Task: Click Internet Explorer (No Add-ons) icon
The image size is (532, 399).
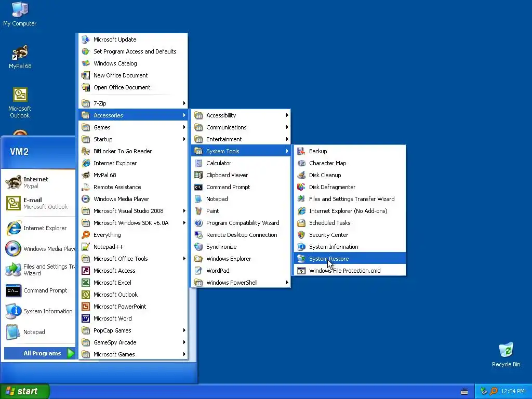Action: tap(301, 211)
